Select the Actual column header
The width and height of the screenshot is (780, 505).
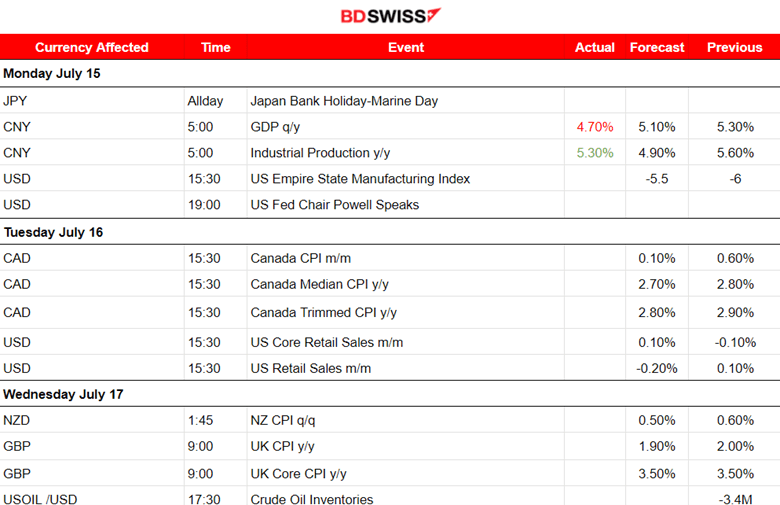595,47
